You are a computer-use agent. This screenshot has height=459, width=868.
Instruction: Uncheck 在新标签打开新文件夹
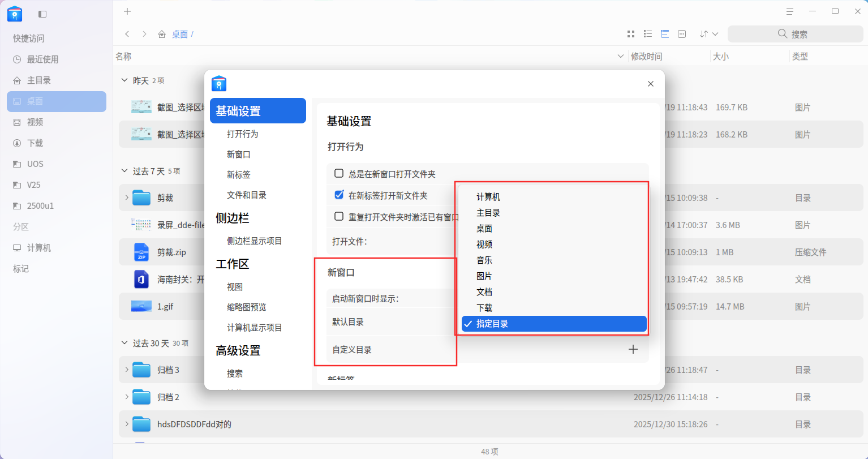point(339,195)
